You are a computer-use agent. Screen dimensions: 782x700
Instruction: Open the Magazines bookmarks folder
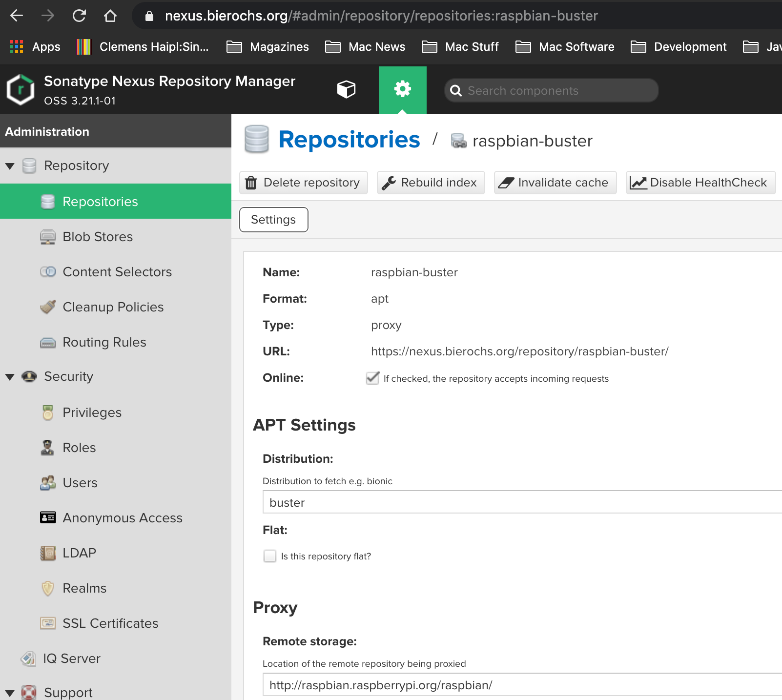268,47
